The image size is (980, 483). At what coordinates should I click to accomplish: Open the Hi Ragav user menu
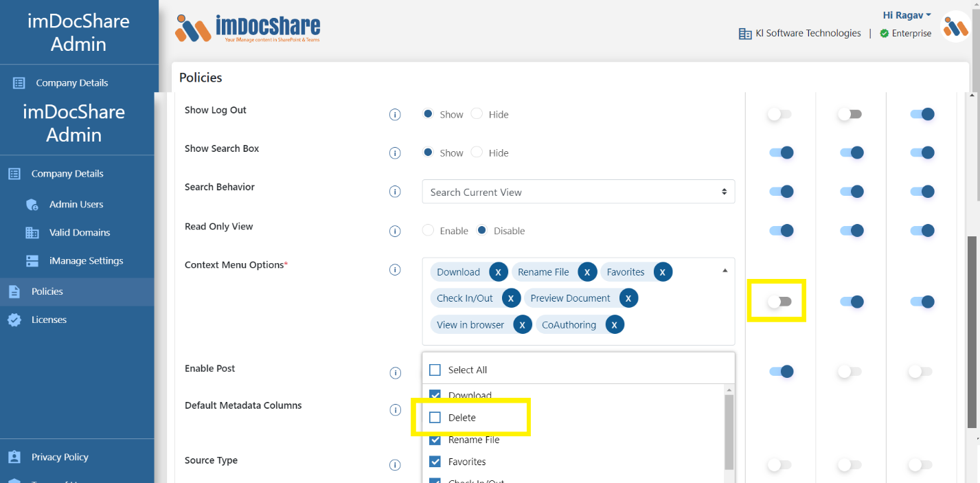[907, 15]
